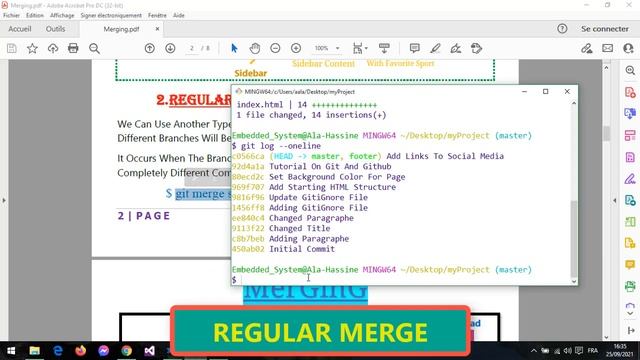Click the FRA language indicator

click(x=593, y=351)
